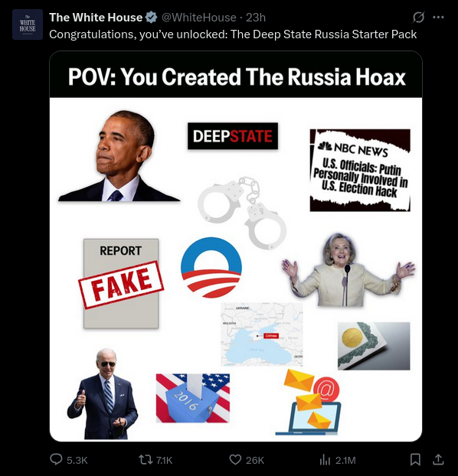This screenshot has width=458, height=476.
Task: Open The White House profile avatar
Action: click(28, 24)
